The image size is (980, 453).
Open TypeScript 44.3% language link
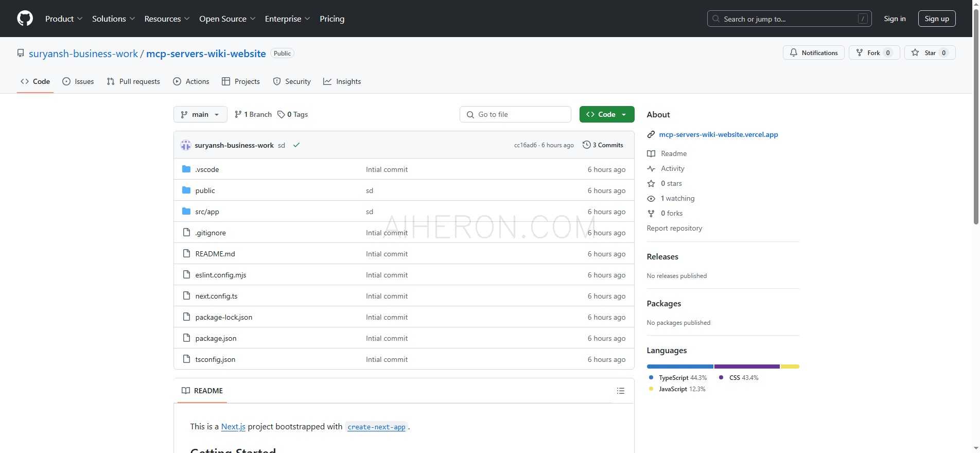click(677, 378)
